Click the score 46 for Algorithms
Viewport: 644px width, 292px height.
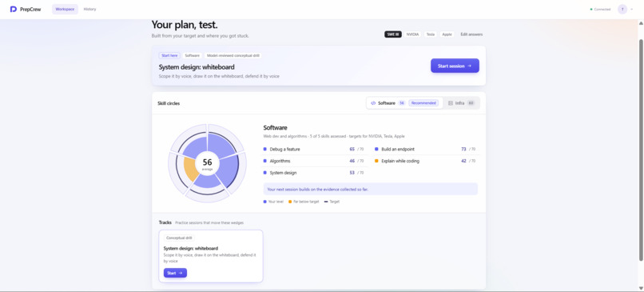[352, 162]
